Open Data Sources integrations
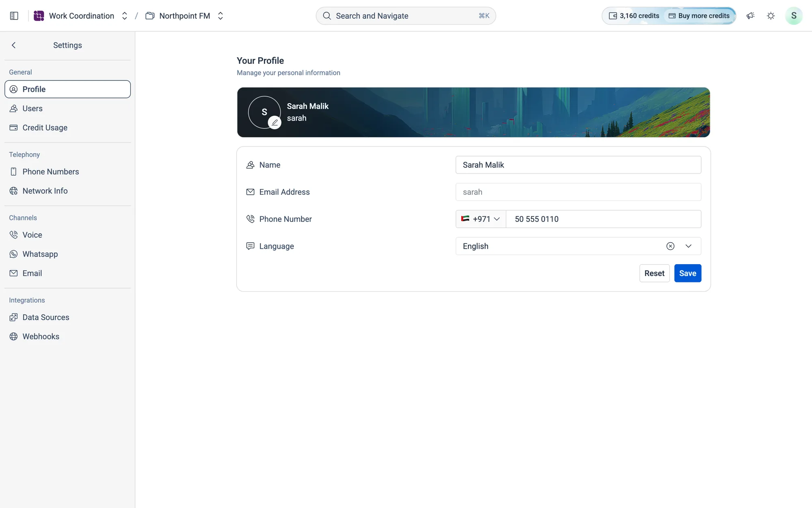 point(67,317)
